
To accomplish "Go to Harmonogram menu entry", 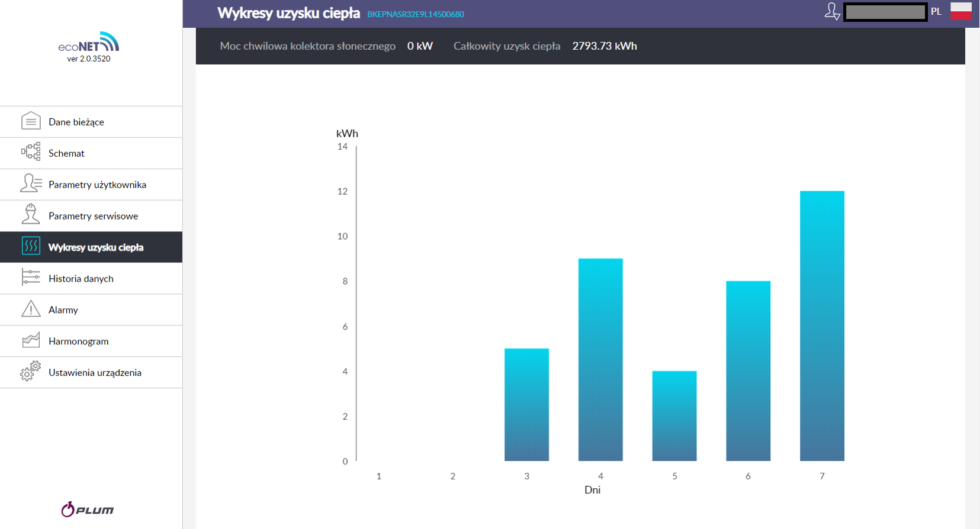I will (x=79, y=341).
